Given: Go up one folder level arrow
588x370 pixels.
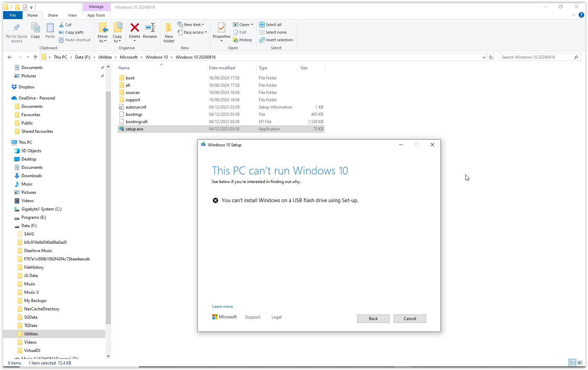Looking at the screenshot, I should 35,57.
